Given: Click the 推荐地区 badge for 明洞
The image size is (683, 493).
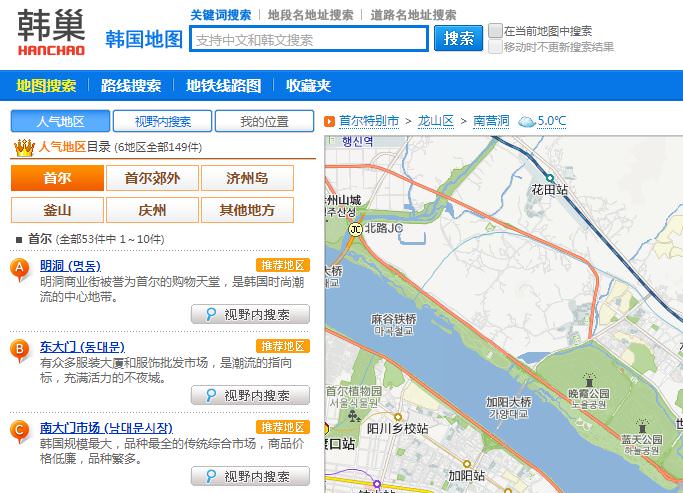Looking at the screenshot, I should tap(283, 265).
